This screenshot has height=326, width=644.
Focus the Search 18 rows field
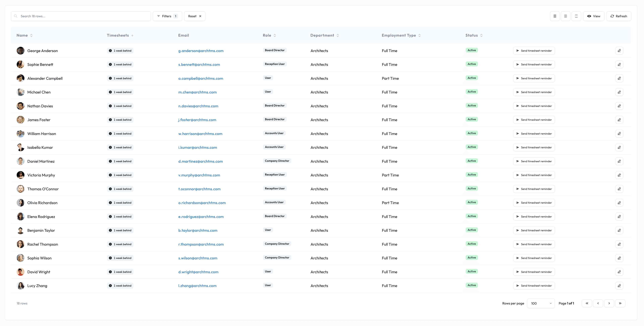point(81,16)
